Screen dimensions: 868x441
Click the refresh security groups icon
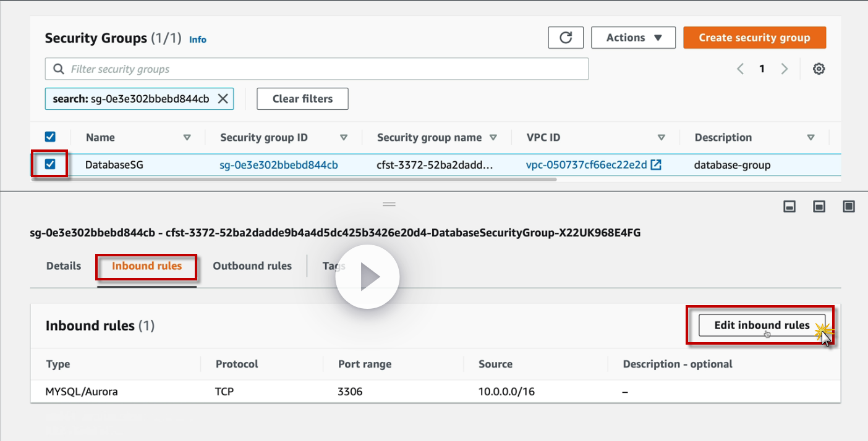566,38
